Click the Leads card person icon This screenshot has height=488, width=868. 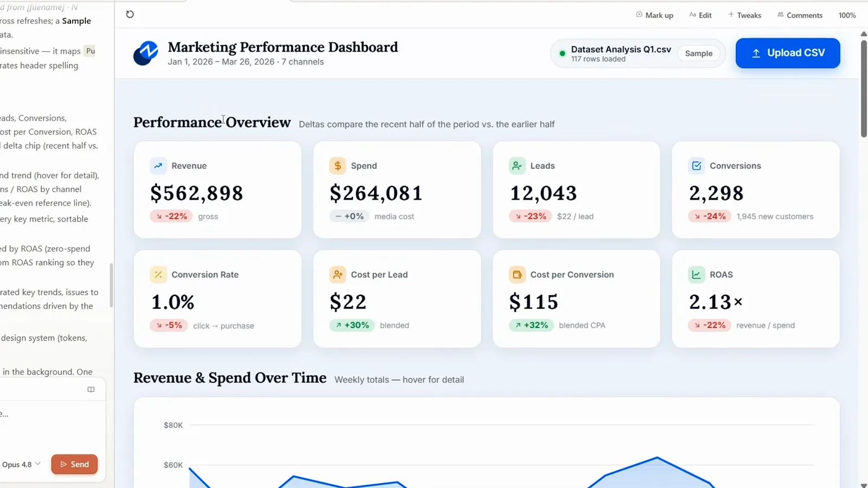(x=517, y=165)
